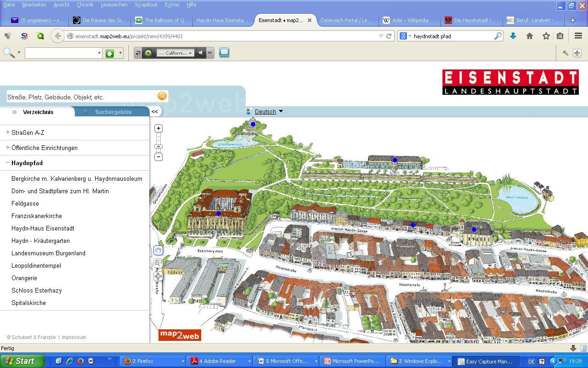Open the Franziskanerkirche entry
588x368 pixels.
point(37,216)
